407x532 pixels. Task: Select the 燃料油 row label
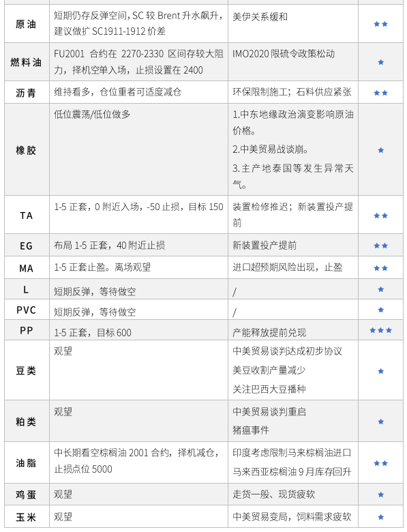click(x=27, y=62)
